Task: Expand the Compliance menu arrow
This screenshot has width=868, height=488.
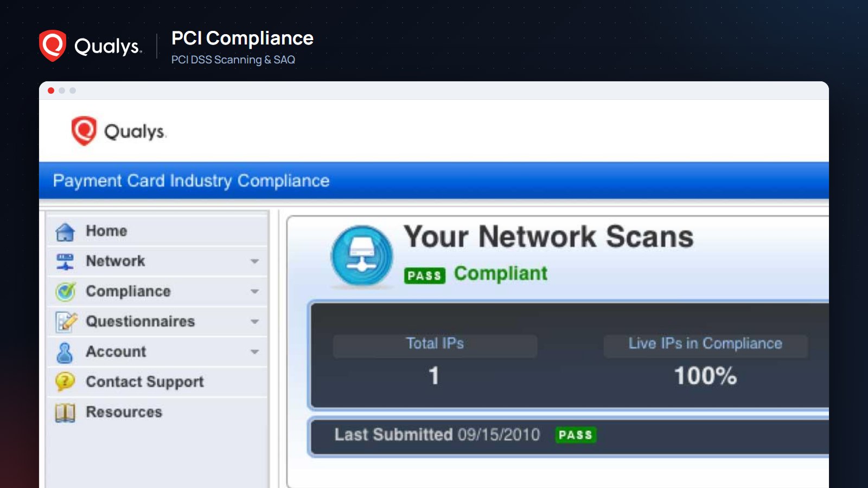Action: pyautogui.click(x=254, y=292)
